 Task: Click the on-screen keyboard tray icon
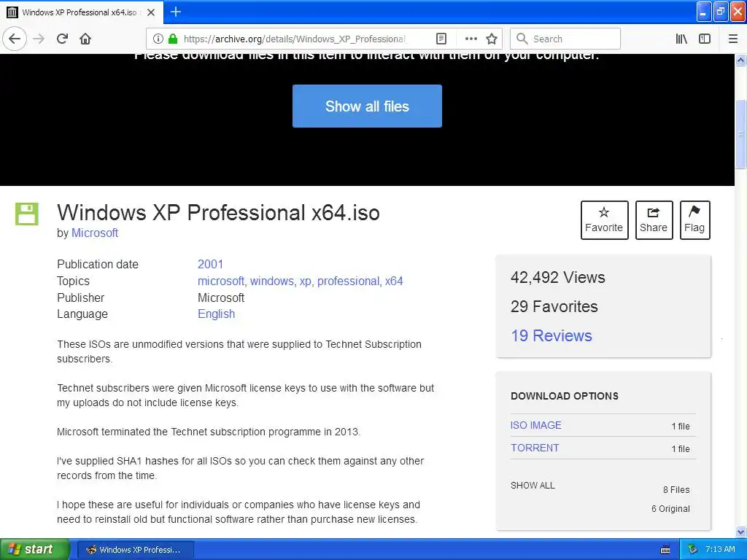(x=665, y=550)
